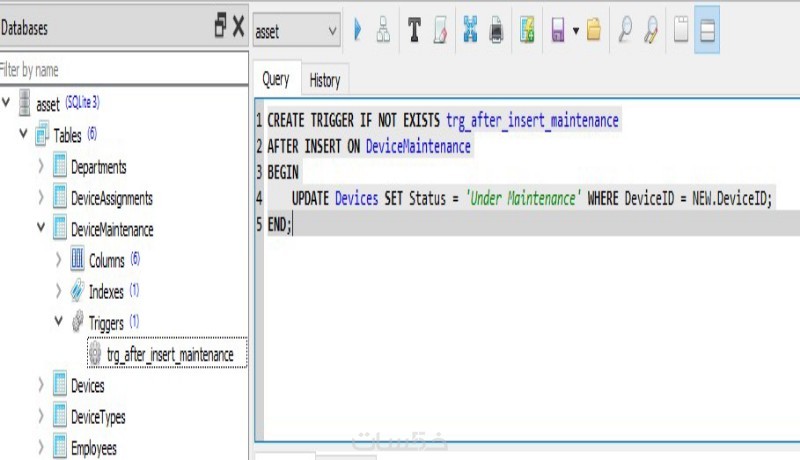The height and width of the screenshot is (460, 800).
Task: Click the Filter by name field
Action: (124, 69)
